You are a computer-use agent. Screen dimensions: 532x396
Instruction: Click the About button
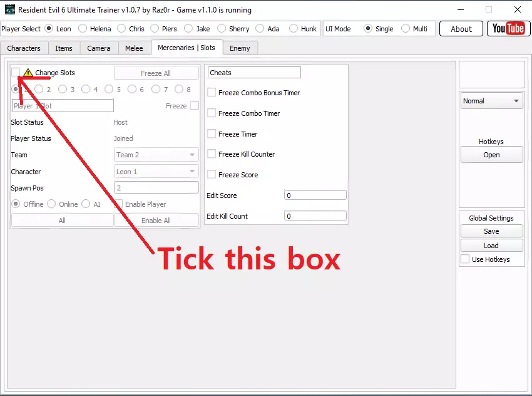(461, 29)
